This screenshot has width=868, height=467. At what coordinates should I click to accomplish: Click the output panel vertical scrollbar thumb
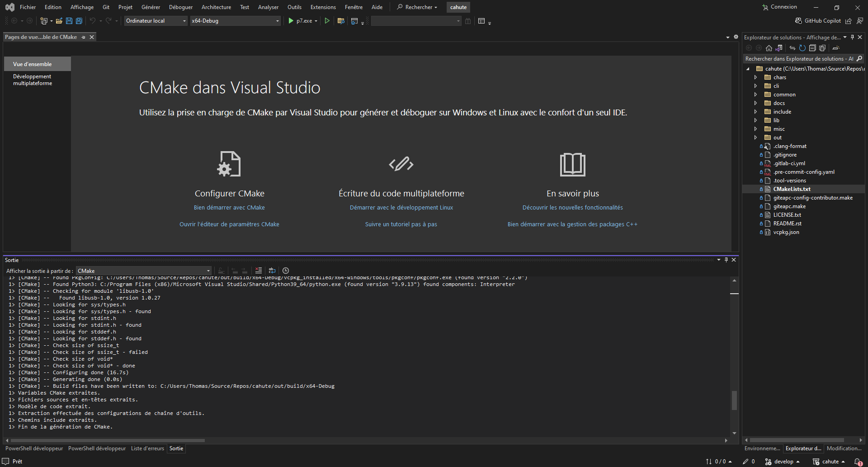click(x=734, y=400)
